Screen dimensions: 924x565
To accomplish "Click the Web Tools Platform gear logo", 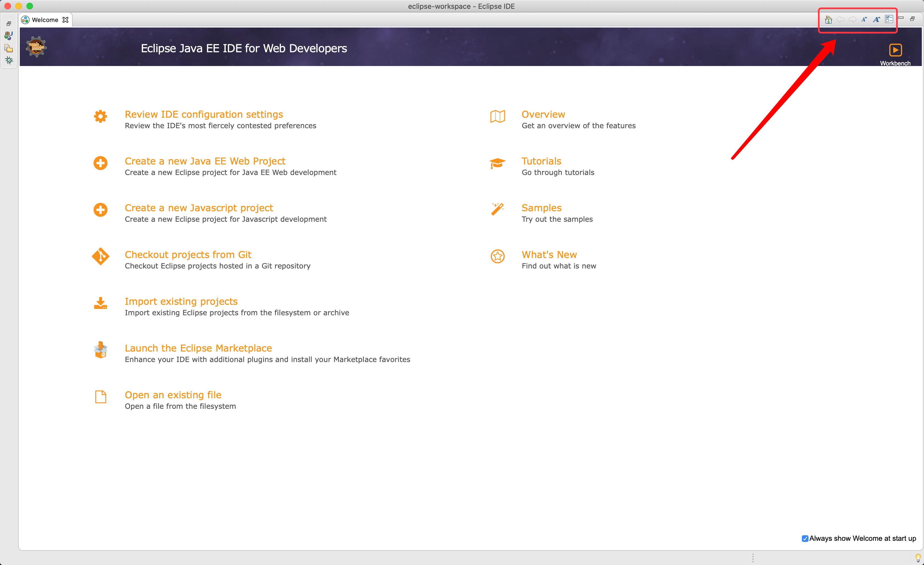I will [36, 47].
